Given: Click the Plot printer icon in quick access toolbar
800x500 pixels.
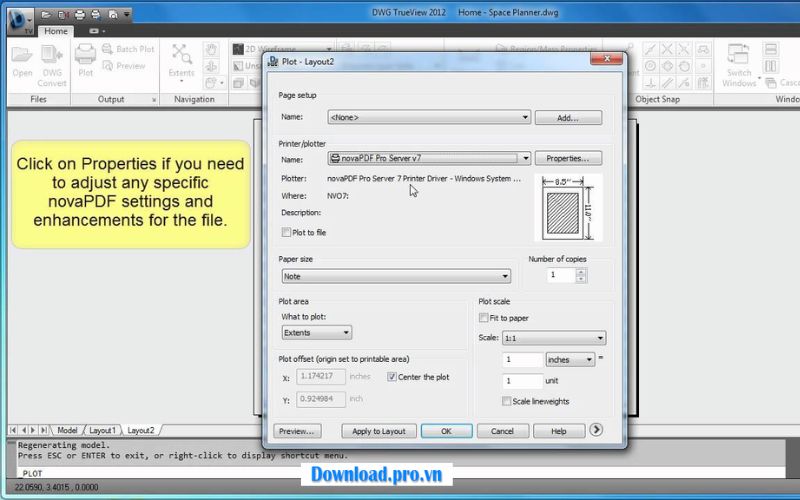Looking at the screenshot, I should pos(80,15).
